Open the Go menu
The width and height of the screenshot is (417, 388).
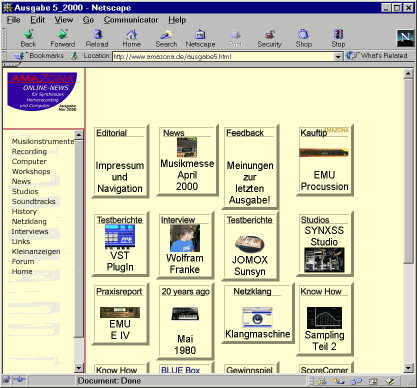tap(88, 20)
